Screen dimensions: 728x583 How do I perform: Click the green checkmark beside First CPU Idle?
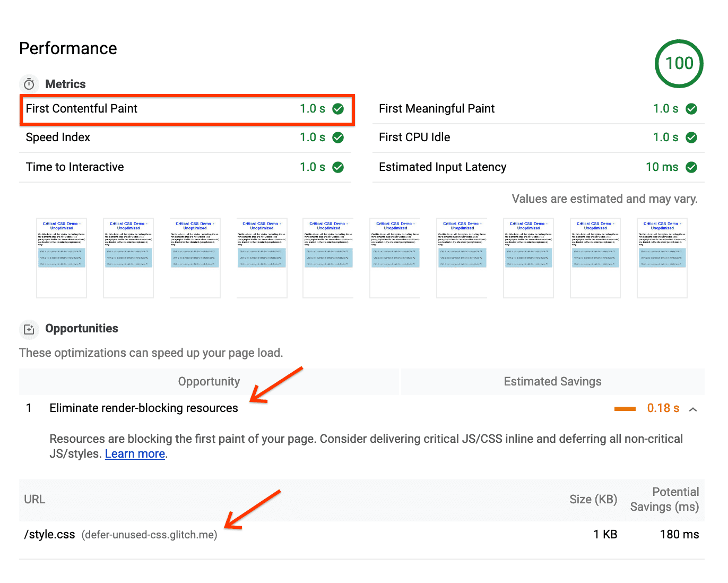691,137
